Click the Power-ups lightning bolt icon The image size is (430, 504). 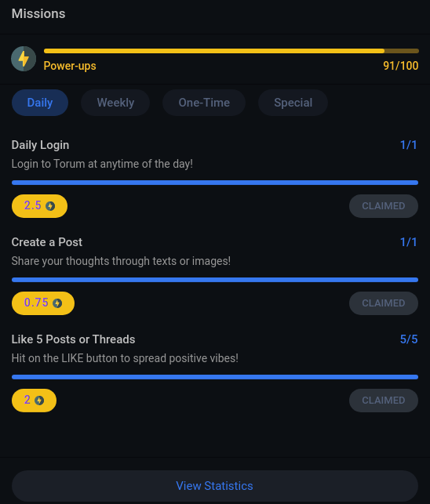click(x=24, y=59)
